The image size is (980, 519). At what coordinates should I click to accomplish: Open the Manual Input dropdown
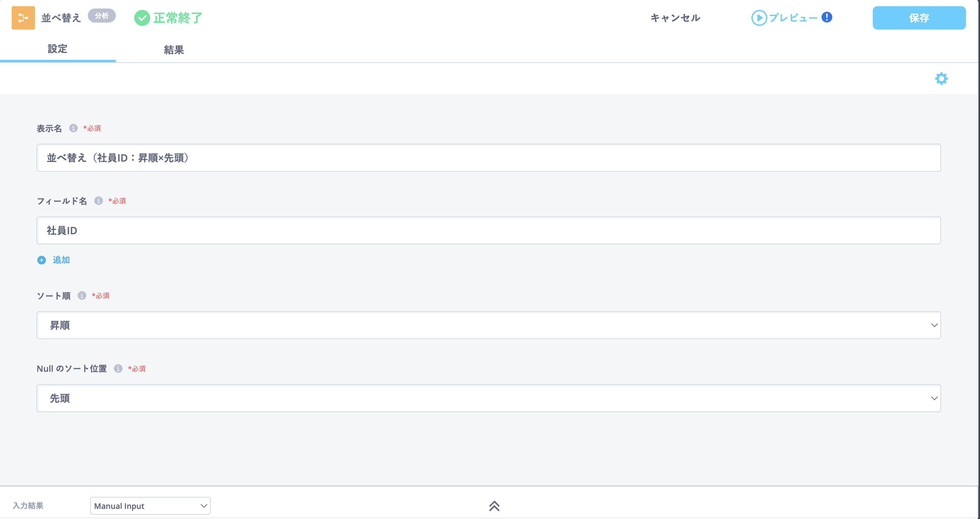click(150, 506)
